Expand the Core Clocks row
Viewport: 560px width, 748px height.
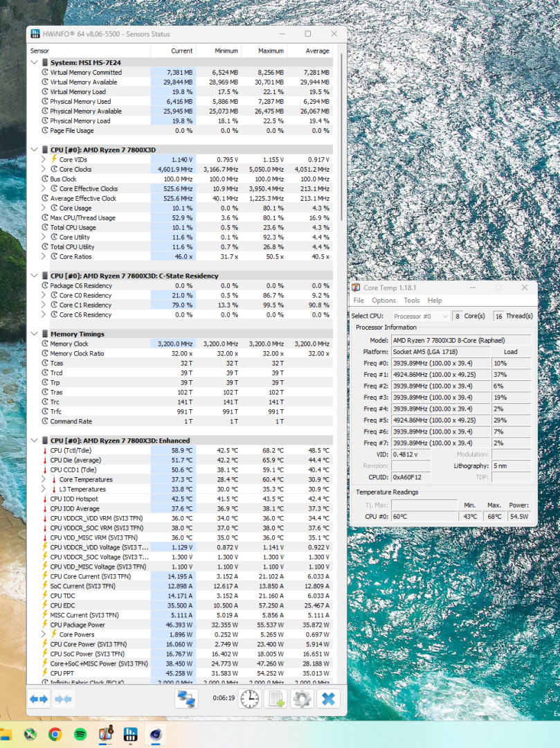tap(44, 170)
